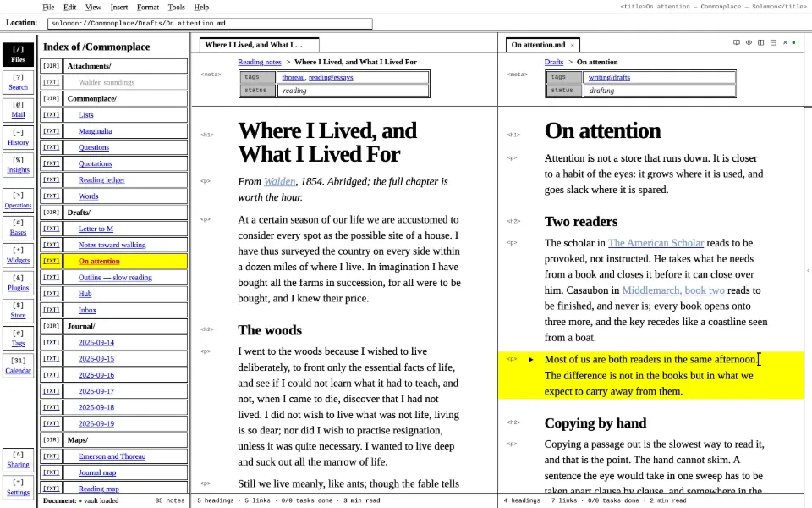Open the Edit menu
The height and width of the screenshot is (508, 812).
pyautogui.click(x=69, y=8)
